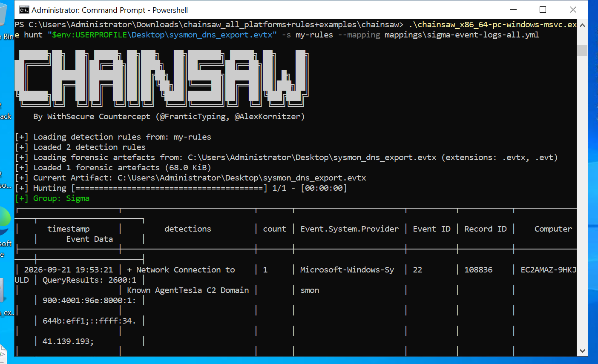Click '644b:eff1;::ffff:34.' text

89,321
